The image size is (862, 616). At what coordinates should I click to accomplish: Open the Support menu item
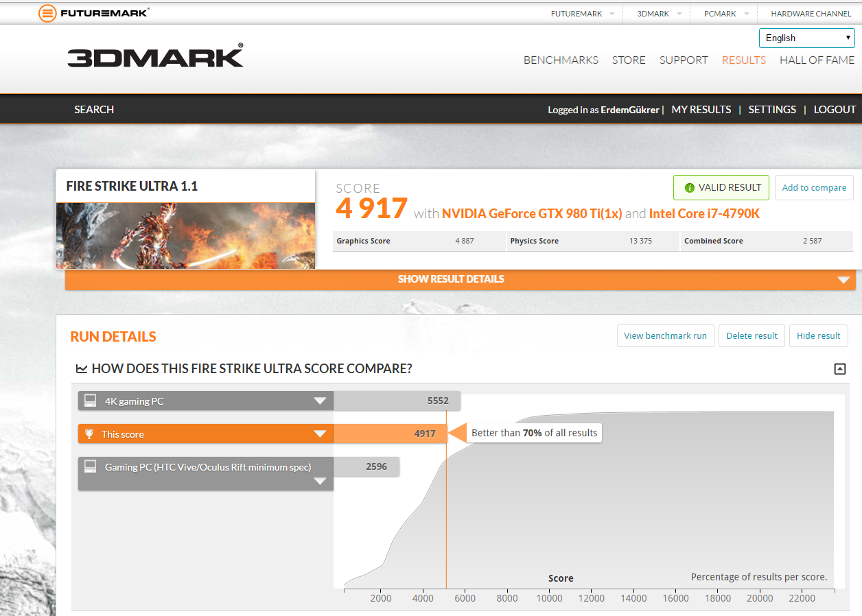point(684,60)
